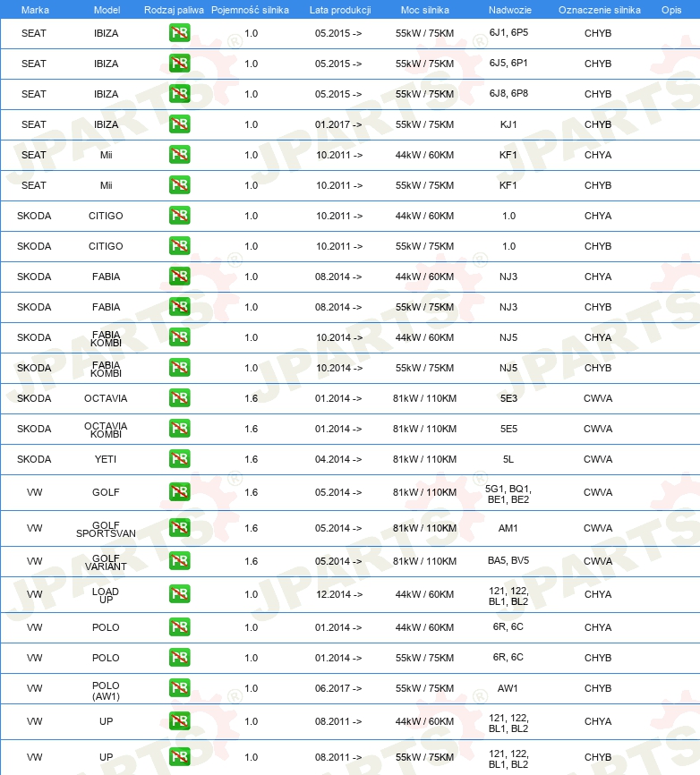Click the Model column header
The height and width of the screenshot is (775, 700).
coord(107,10)
